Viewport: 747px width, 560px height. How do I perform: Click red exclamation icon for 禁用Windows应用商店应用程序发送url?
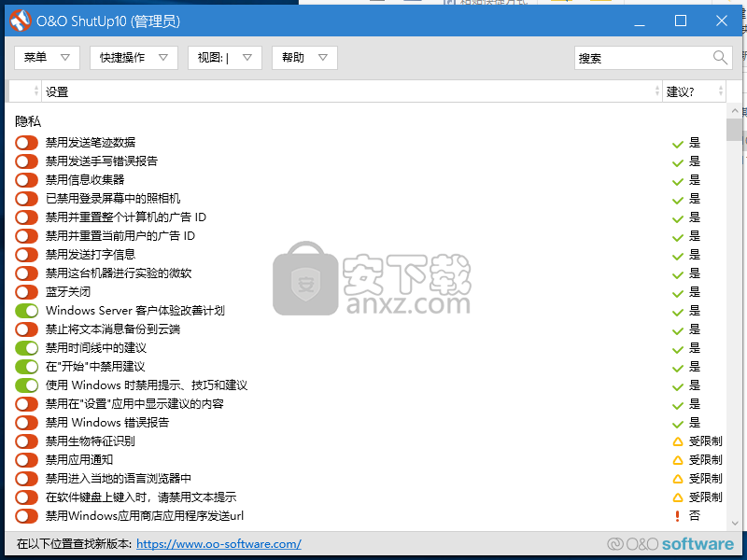click(678, 516)
